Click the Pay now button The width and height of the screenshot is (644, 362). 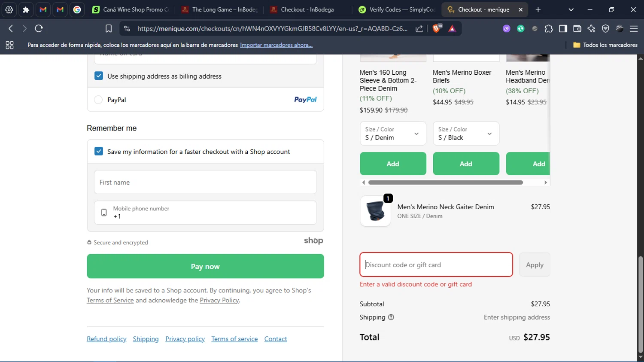point(205,266)
